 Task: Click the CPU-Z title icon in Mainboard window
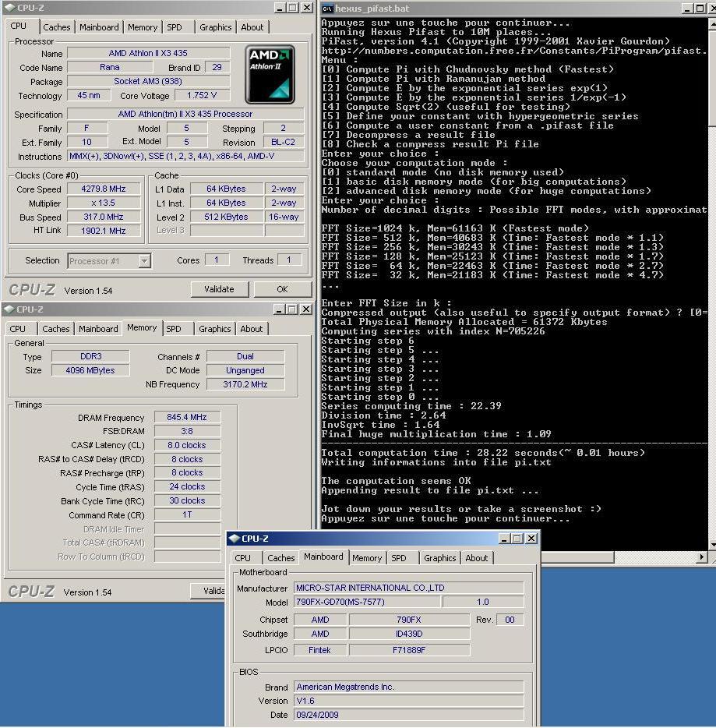(235, 538)
